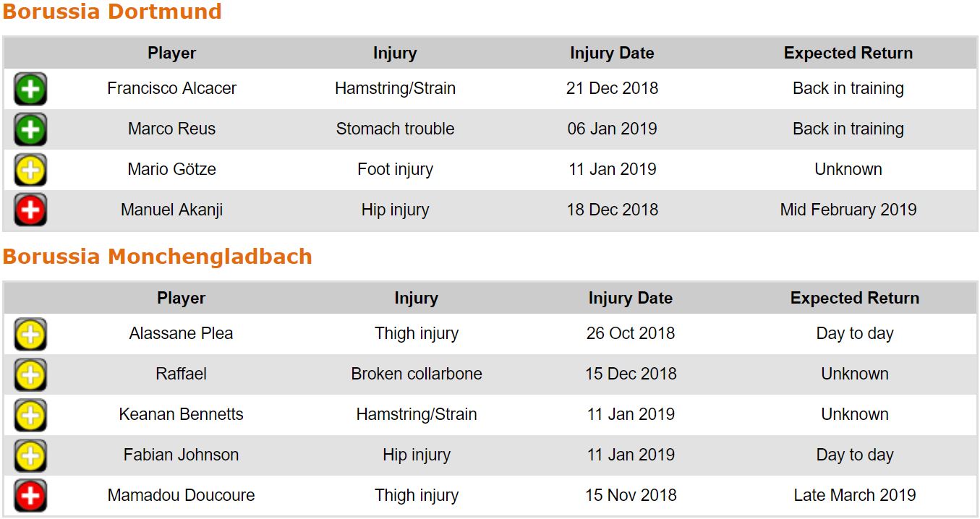Viewport: 980px width, 519px height.
Task: Click Raffael's Broken collarbone injury cell
Action: coord(417,374)
